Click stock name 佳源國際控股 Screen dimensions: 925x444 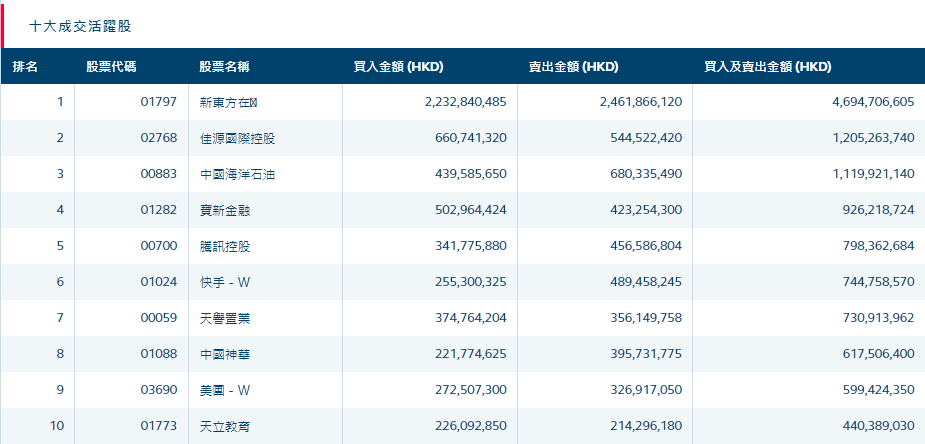pyautogui.click(x=237, y=139)
